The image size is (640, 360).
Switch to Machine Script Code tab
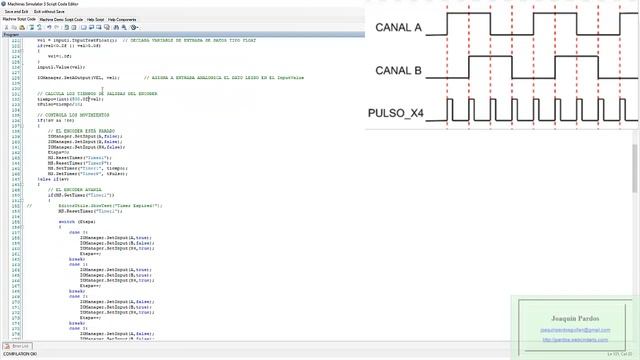coord(19,19)
